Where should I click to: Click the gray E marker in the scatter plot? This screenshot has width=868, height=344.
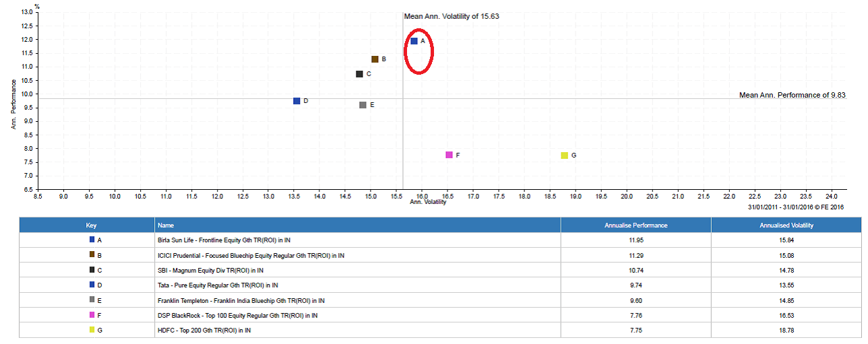363,105
